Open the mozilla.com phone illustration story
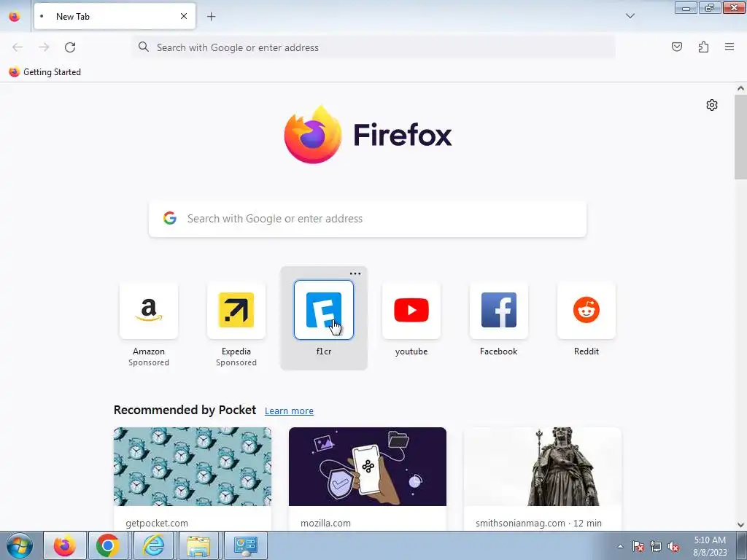This screenshot has width=747, height=560. [x=368, y=478]
